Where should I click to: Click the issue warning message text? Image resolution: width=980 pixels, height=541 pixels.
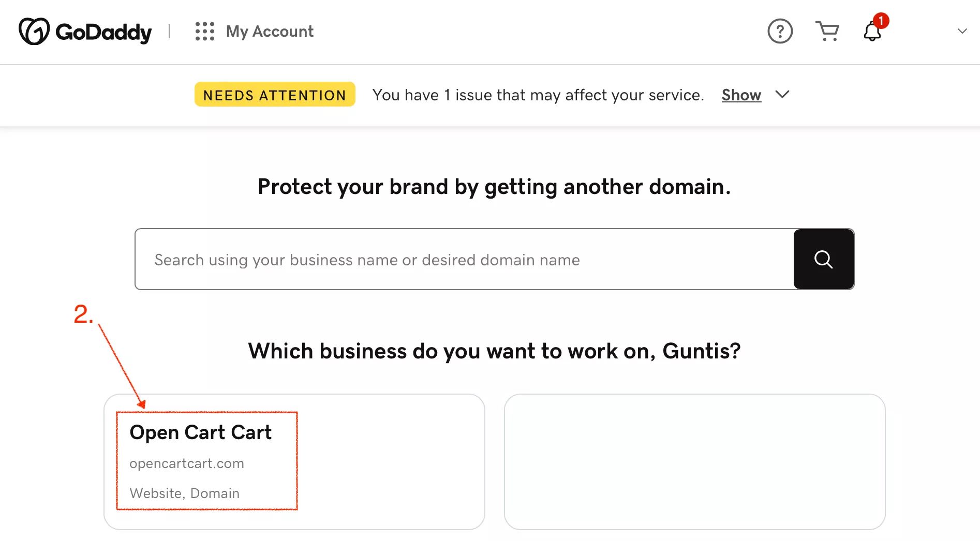(x=538, y=95)
